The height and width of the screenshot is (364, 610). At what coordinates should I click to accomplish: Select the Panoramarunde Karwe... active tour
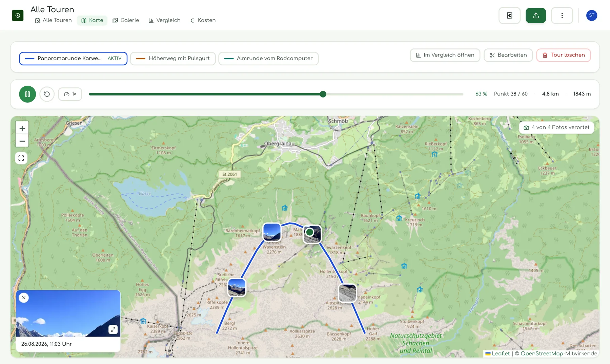pyautogui.click(x=73, y=59)
